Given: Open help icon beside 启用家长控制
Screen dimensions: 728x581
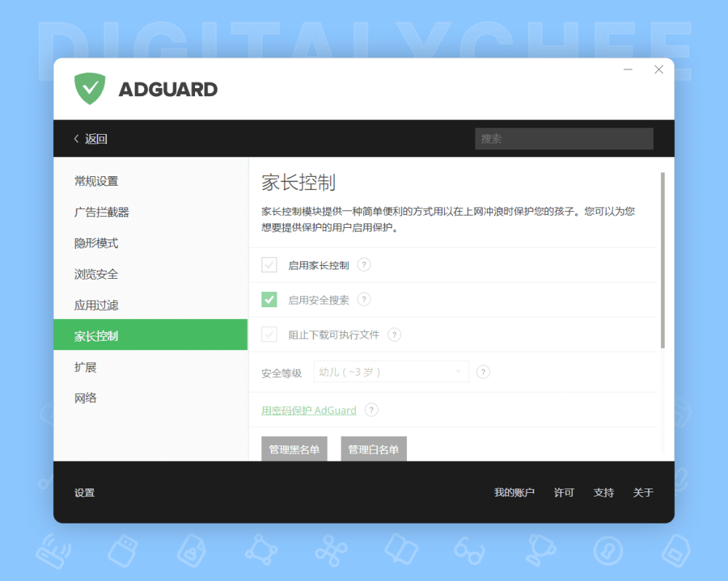Looking at the screenshot, I should tap(364, 265).
